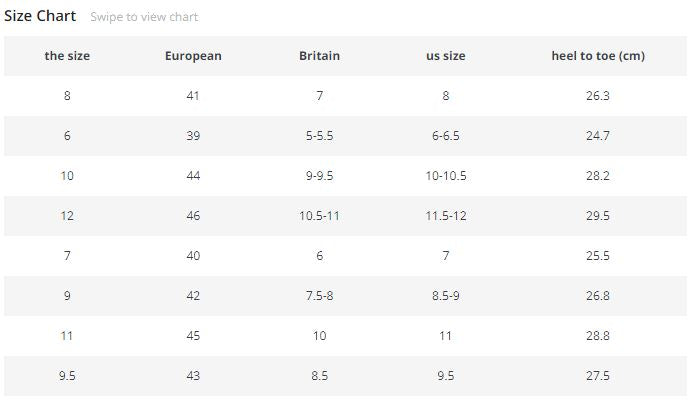Click the "us size" column header

click(445, 56)
